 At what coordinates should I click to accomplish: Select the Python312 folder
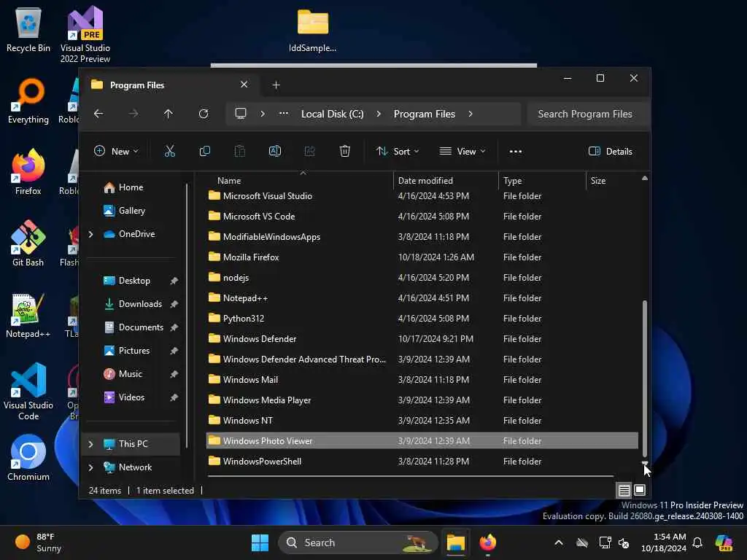[x=422, y=319]
